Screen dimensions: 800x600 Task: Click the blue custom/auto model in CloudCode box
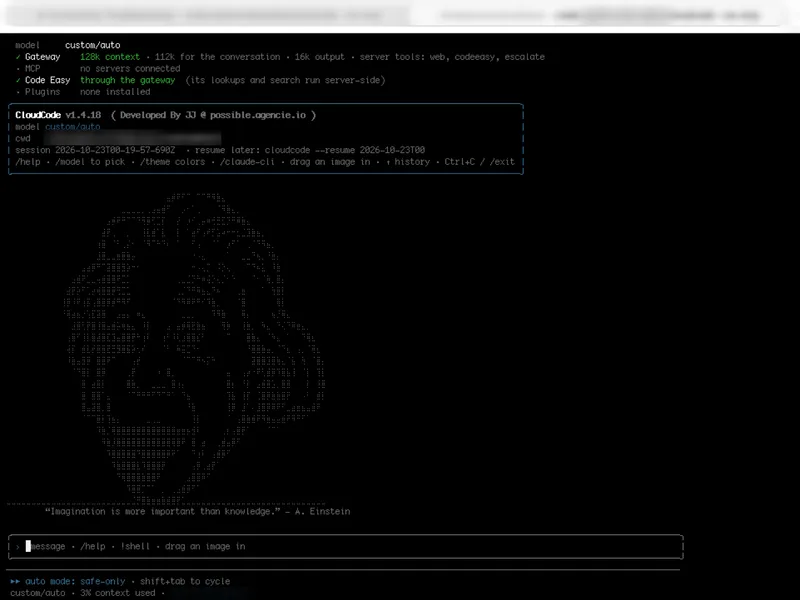(72, 127)
